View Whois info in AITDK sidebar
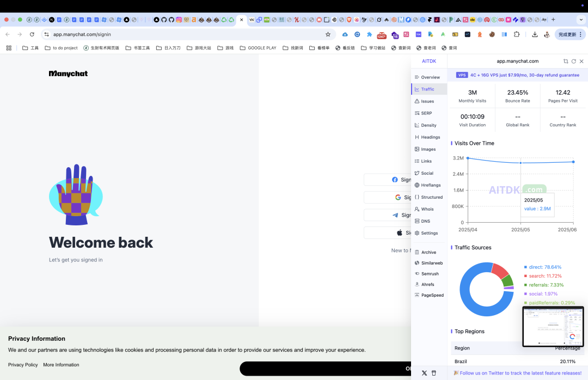This screenshot has width=588, height=380. click(424, 209)
